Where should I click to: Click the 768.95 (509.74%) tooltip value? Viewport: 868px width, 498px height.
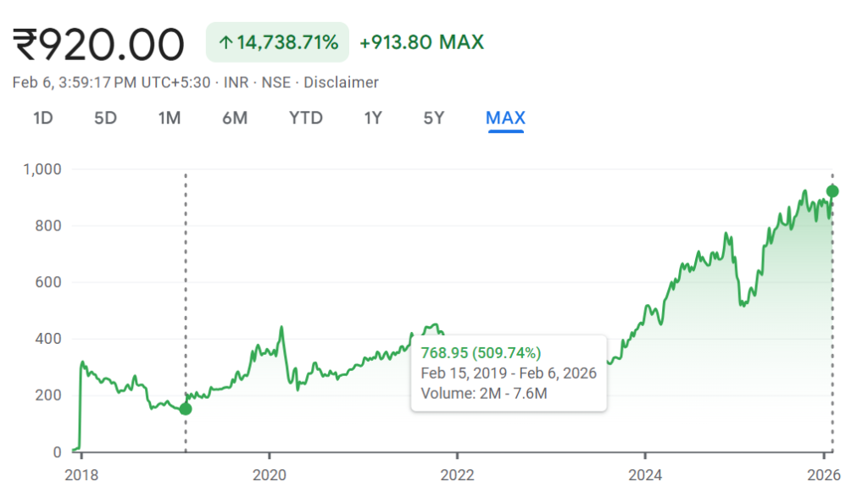tap(481, 353)
